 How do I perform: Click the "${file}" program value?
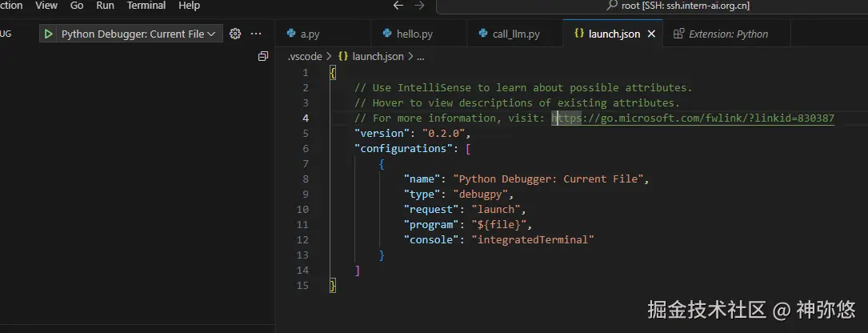[499, 224]
